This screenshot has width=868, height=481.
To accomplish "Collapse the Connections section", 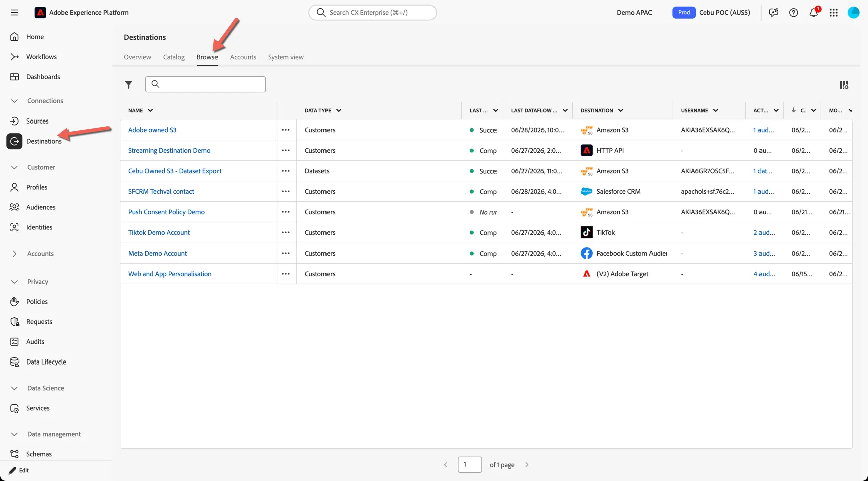I will click(x=14, y=101).
